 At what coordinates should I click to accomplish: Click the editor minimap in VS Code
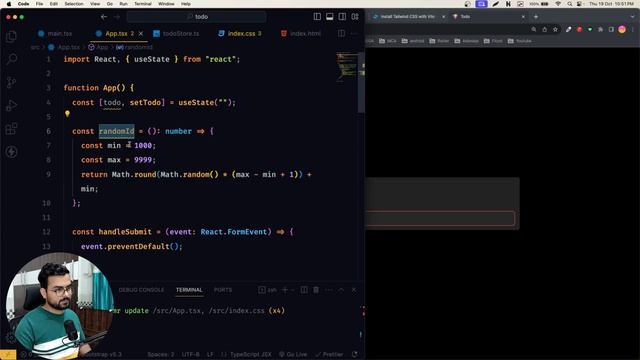point(346,67)
